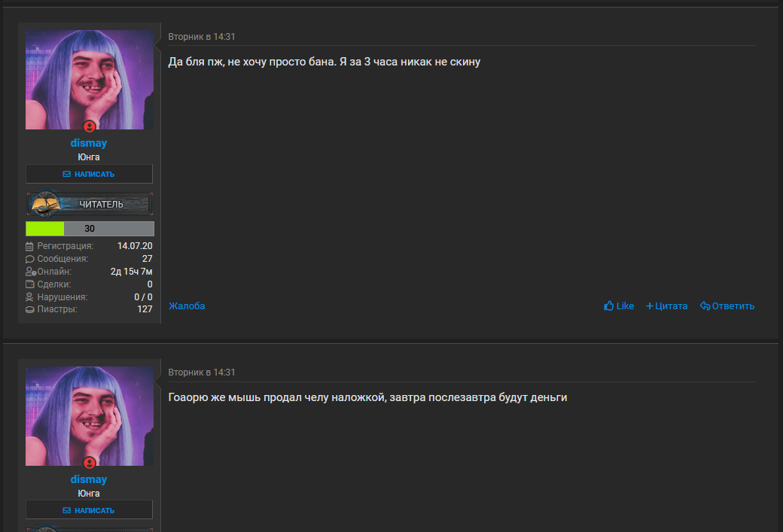783x532 pixels.
Task: Click the reply arrow icon beside Ответить
Action: click(705, 306)
